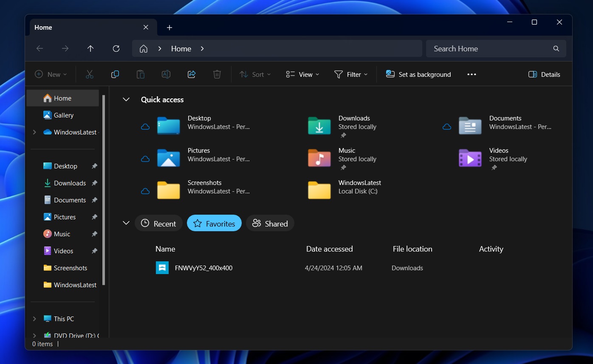Click chevron after Home in address bar
Image resolution: width=593 pixels, height=364 pixels.
202,49
